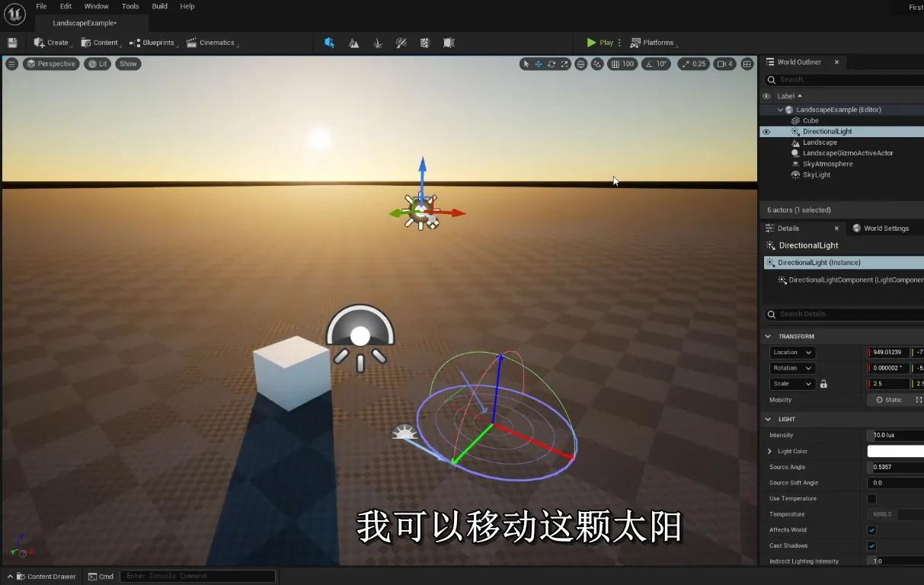Open the Build menu
This screenshot has width=924, height=585.
159,6
